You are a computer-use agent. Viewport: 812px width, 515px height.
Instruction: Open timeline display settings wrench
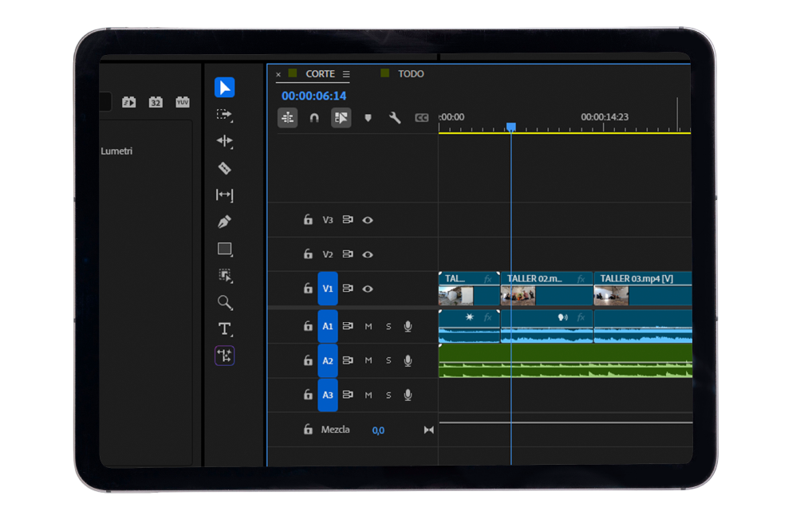[395, 118]
